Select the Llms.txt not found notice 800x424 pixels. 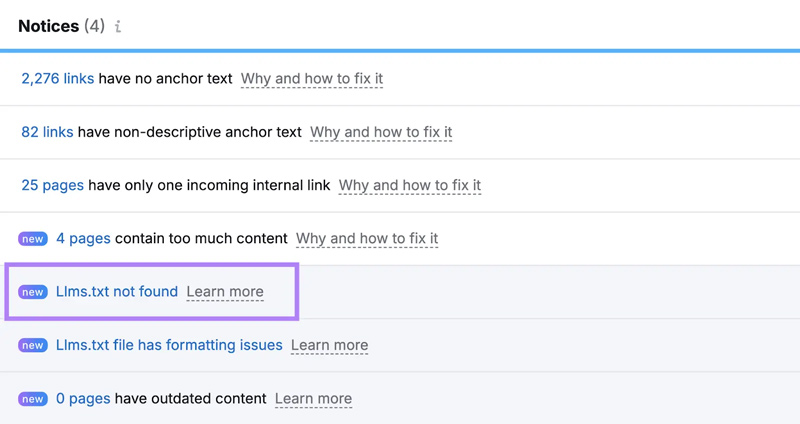coord(117,292)
